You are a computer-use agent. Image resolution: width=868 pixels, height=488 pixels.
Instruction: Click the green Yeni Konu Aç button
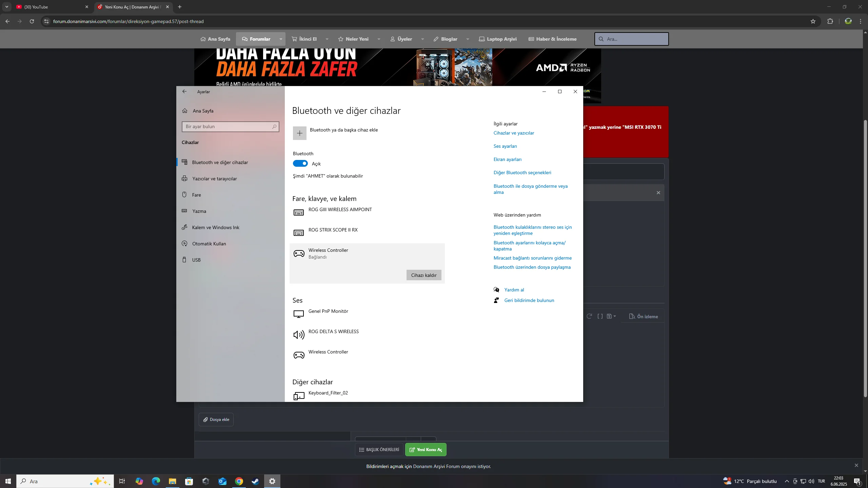426,450
